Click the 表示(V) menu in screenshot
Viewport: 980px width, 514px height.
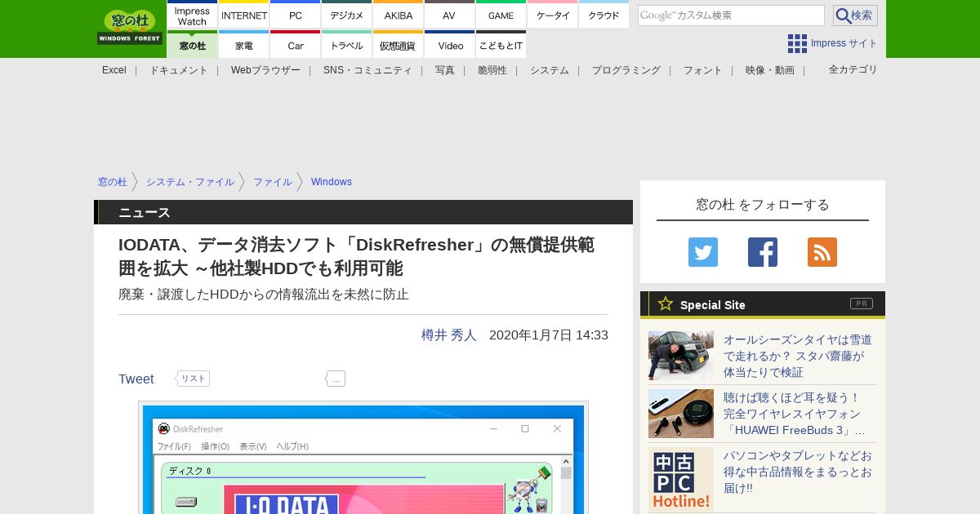tap(253, 446)
